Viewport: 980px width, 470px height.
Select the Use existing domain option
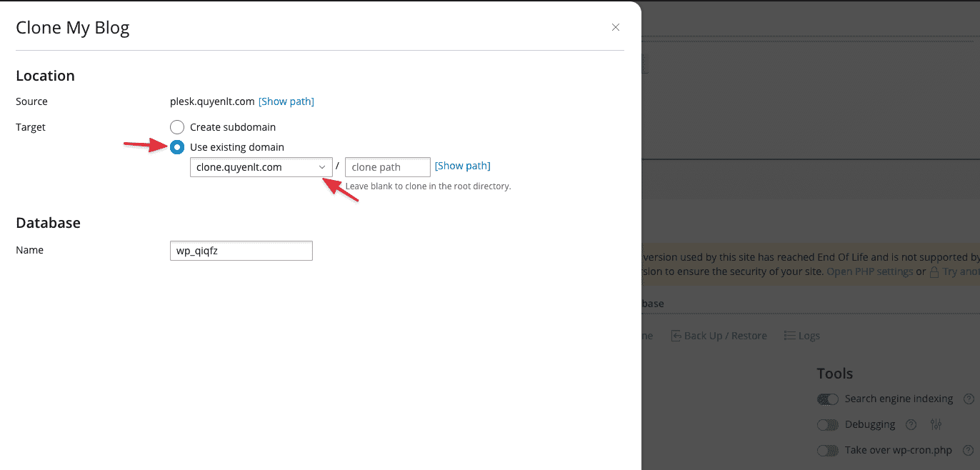pyautogui.click(x=177, y=147)
